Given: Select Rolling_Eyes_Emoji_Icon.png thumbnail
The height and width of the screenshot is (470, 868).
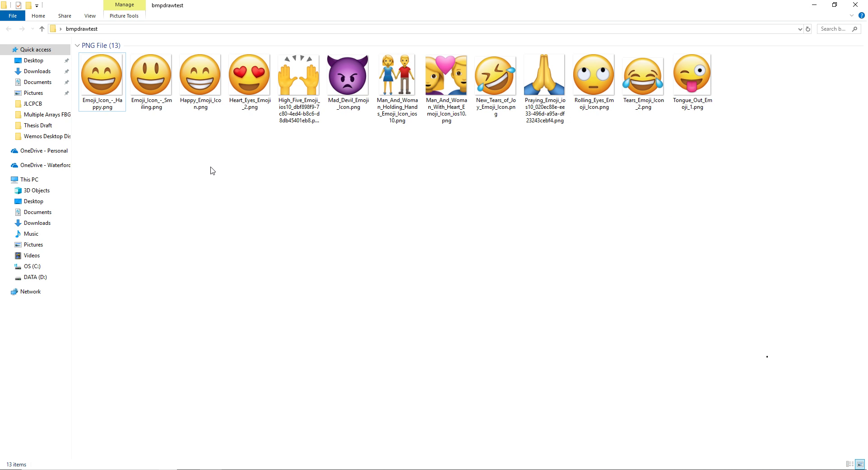Looking at the screenshot, I should click(x=594, y=82).
